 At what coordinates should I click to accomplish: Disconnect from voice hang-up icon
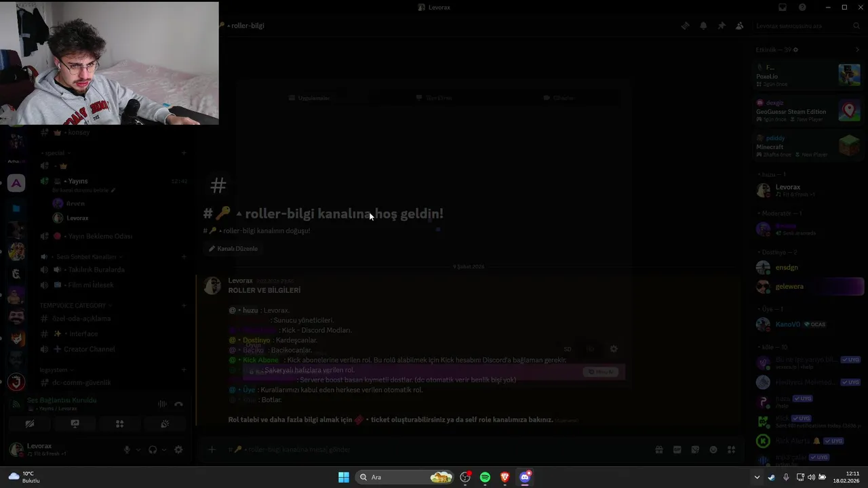click(x=179, y=404)
